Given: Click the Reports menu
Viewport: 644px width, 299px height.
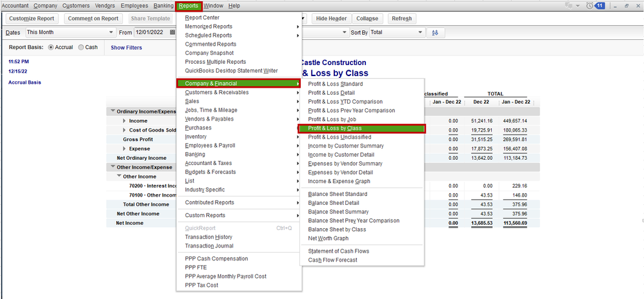Looking at the screenshot, I should (188, 6).
